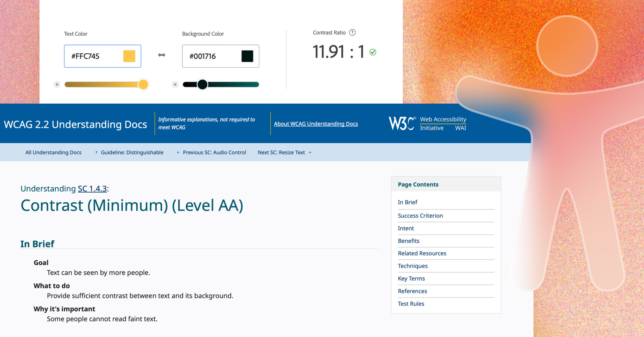Click the text color lightness slider handle
644x337 pixels.
pyautogui.click(x=143, y=85)
